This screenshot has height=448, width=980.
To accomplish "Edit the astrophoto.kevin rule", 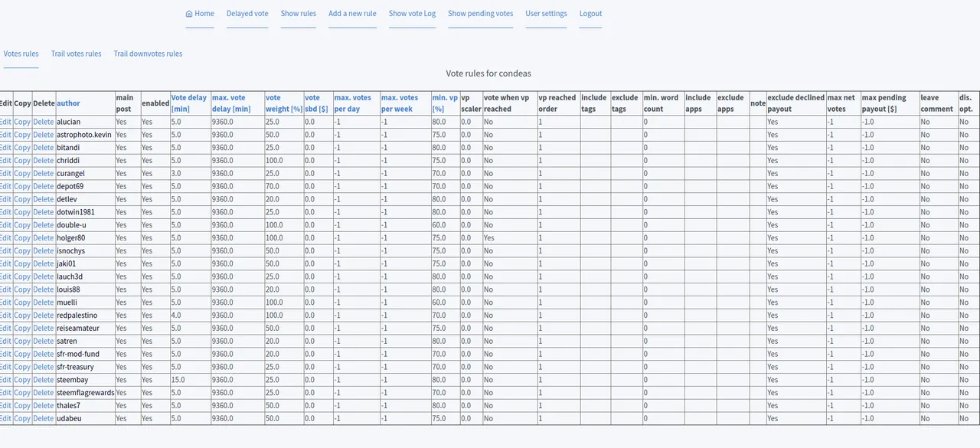I will pyautogui.click(x=5, y=135).
